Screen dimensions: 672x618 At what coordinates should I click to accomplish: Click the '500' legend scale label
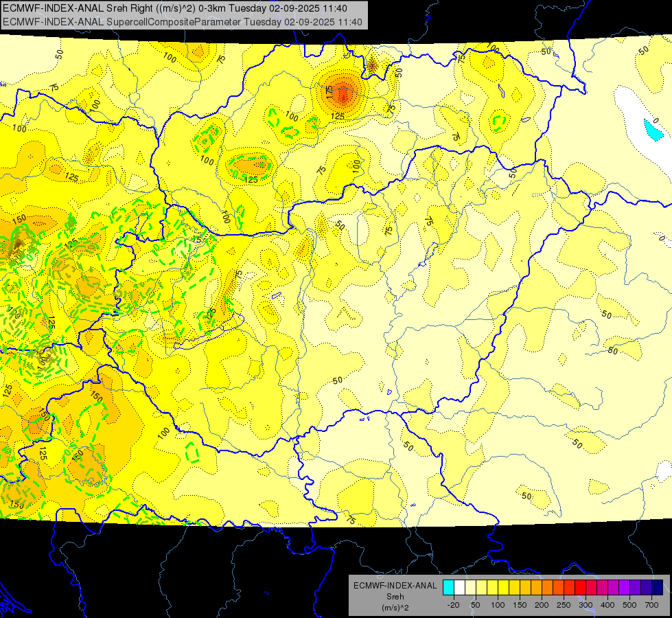(x=629, y=605)
